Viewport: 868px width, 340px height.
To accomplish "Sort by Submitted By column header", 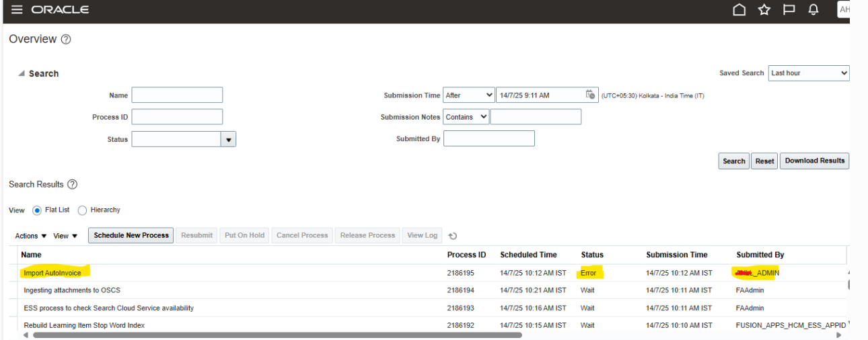I will click(x=760, y=255).
